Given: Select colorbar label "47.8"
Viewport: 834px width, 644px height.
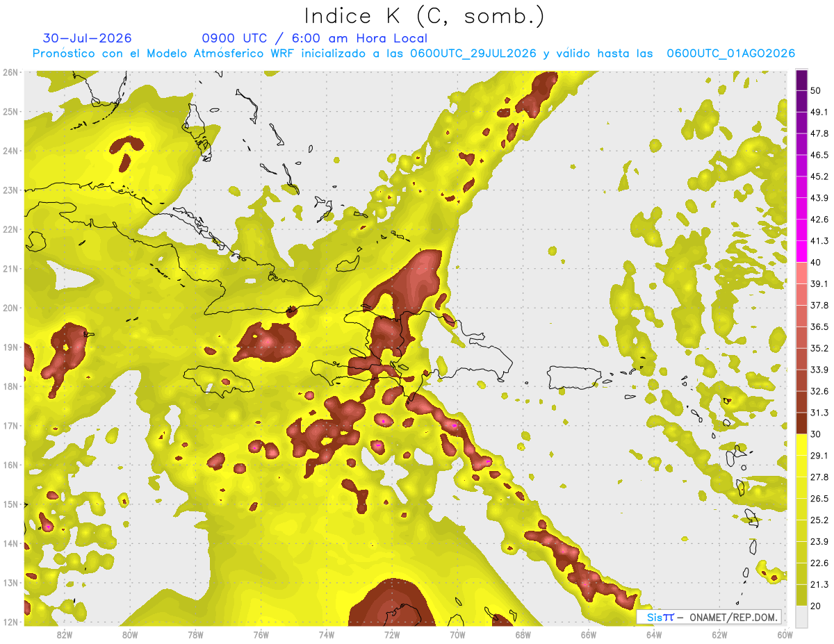Looking at the screenshot, I should click(819, 133).
